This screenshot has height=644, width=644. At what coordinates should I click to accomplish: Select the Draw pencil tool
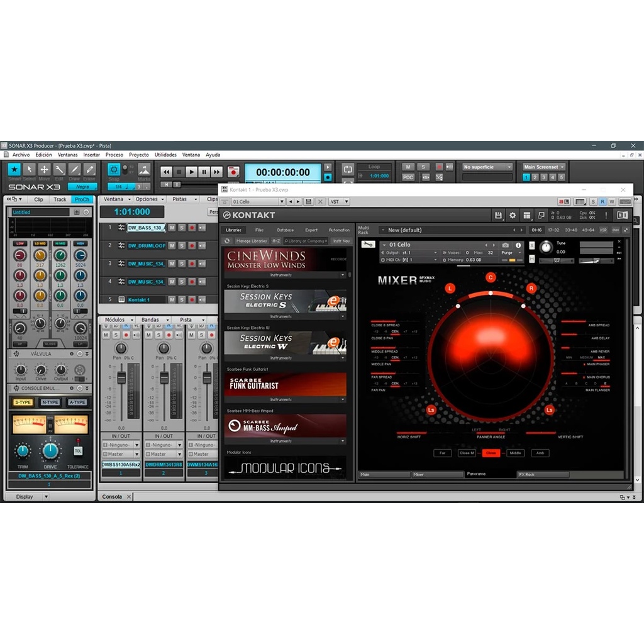[x=75, y=169]
